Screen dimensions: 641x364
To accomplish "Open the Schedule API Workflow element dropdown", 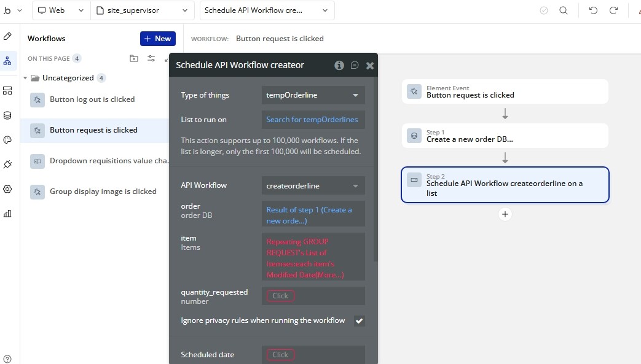I will point(267,10).
